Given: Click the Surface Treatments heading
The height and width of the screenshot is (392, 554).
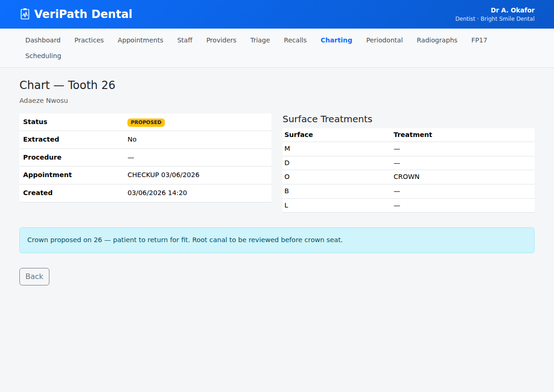Looking at the screenshot, I should 327,119.
